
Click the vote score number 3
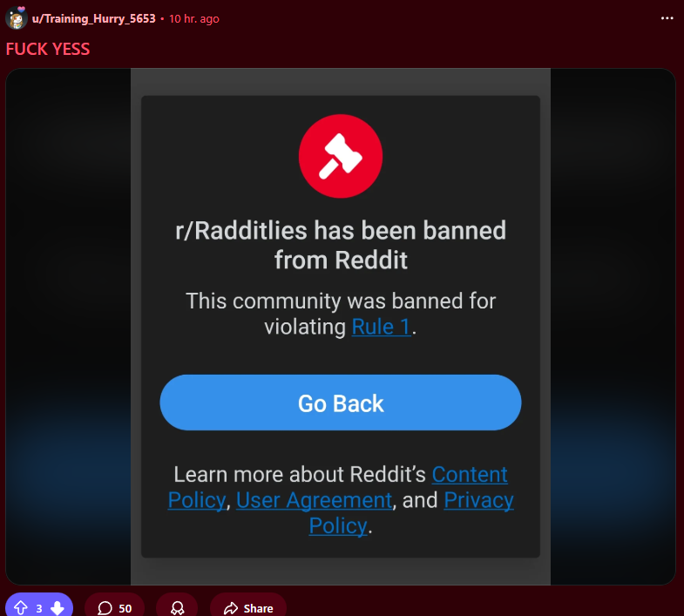tap(39, 608)
